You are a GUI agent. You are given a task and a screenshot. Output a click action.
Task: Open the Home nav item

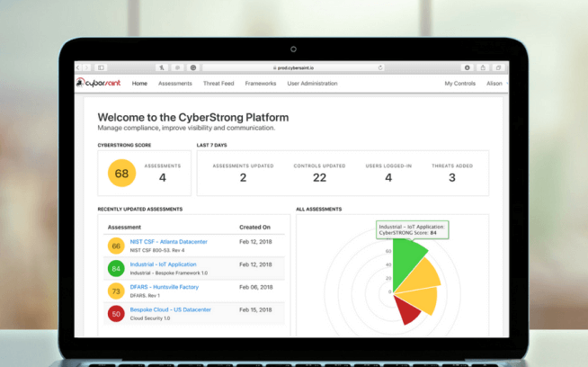(139, 84)
